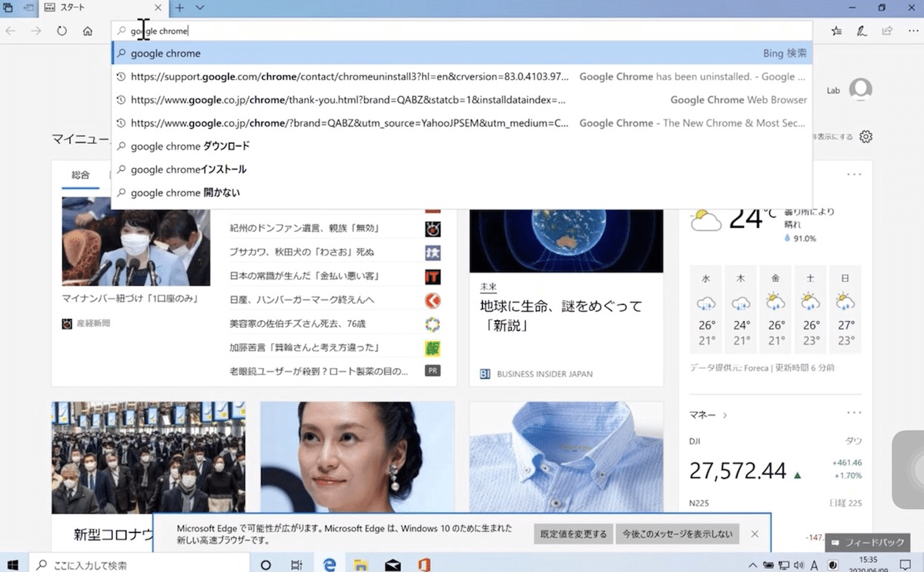Image resolution: width=924 pixels, height=572 pixels.
Task: Choose 'google chromeインストール' suggestion
Action: 462,169
